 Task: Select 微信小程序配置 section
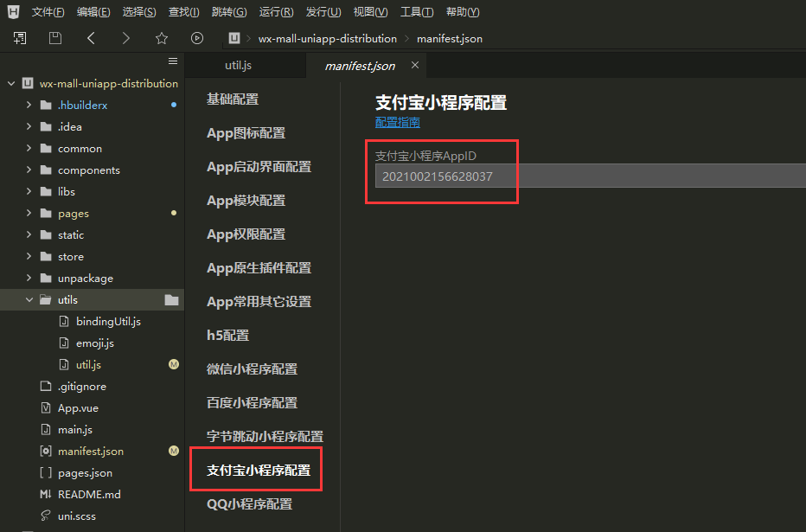(x=252, y=369)
